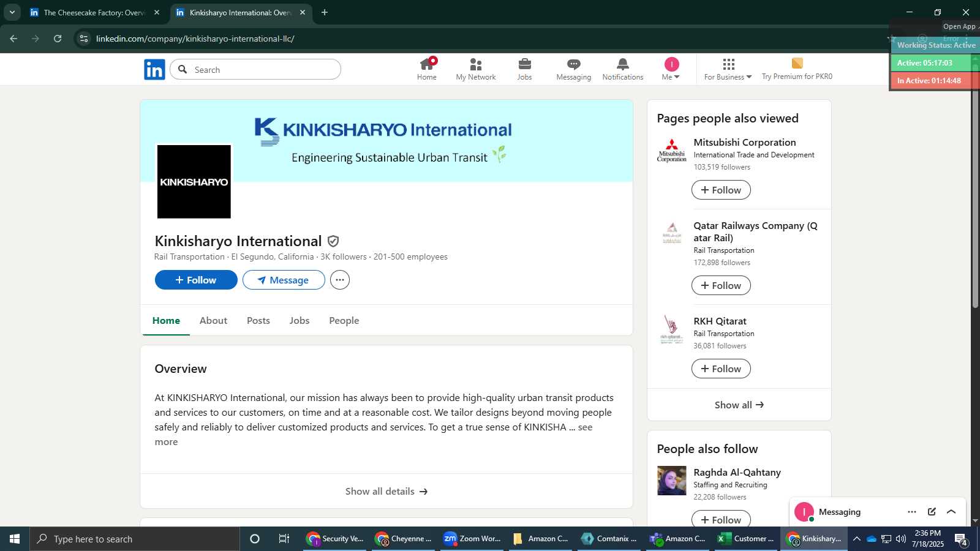
Task: Expand the Messaging overlay chevron
Action: click(951, 512)
